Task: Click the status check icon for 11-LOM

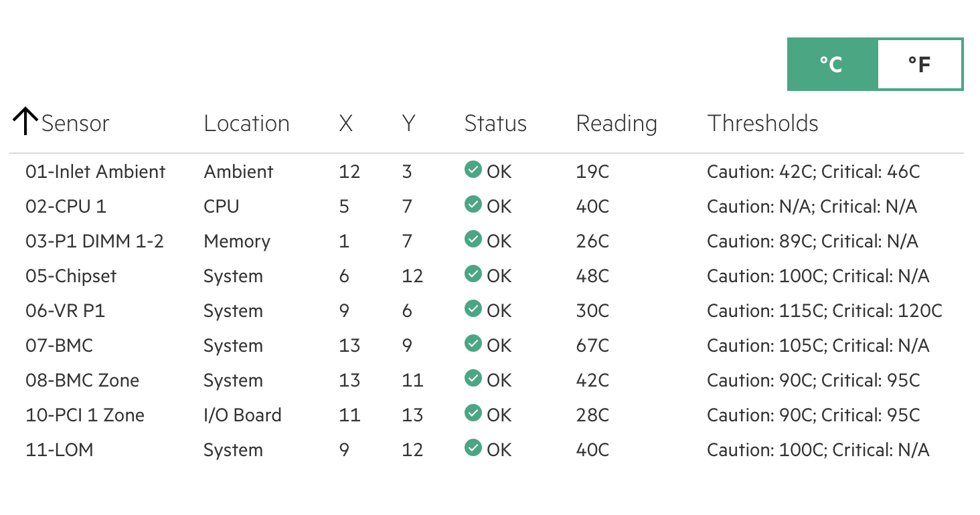Action: tap(473, 448)
